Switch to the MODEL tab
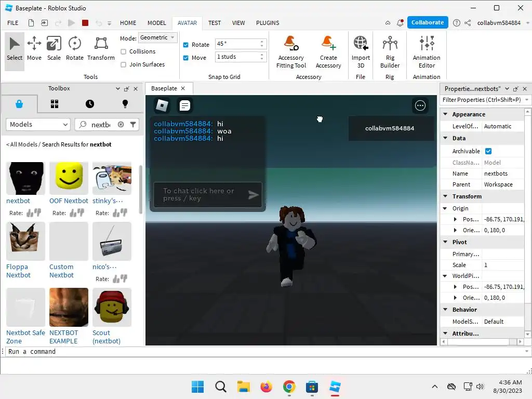532x399 pixels. [x=157, y=23]
